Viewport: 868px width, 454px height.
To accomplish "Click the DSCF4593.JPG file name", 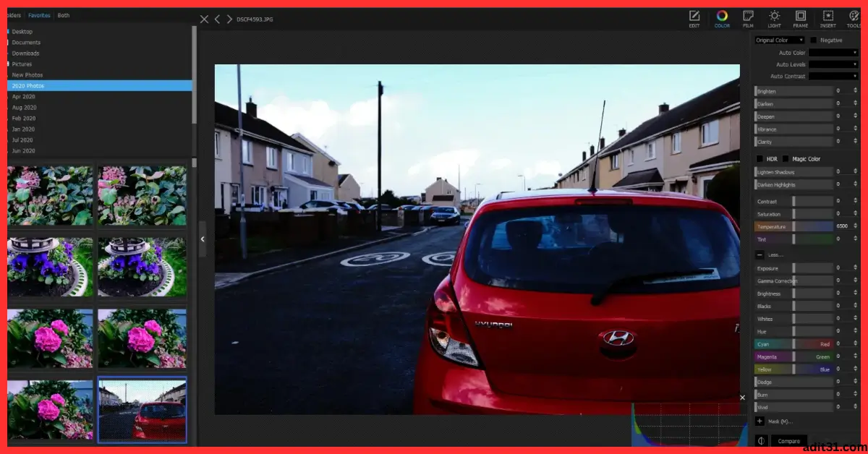I will coord(255,20).
